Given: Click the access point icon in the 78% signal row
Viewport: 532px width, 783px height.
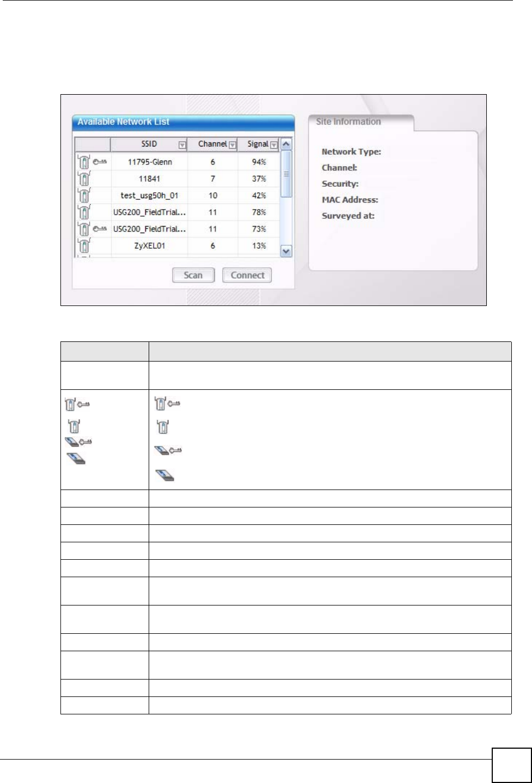Looking at the screenshot, I should tap(83, 212).
